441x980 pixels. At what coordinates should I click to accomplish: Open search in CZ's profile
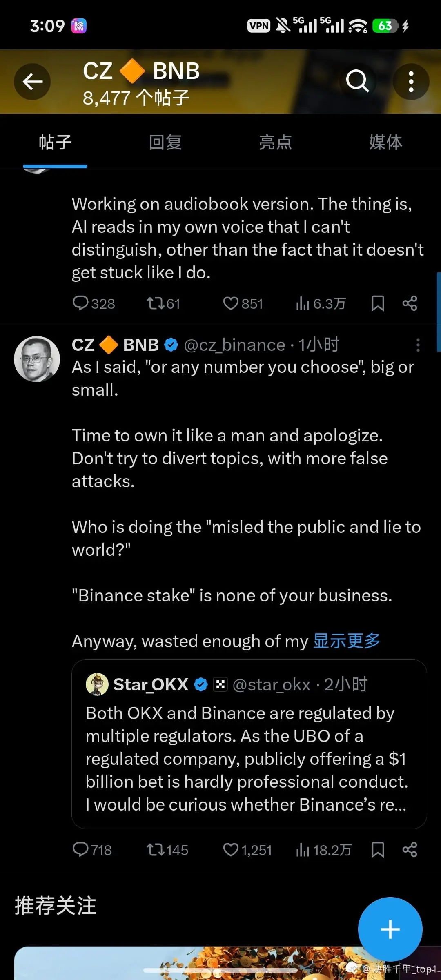(x=357, y=81)
